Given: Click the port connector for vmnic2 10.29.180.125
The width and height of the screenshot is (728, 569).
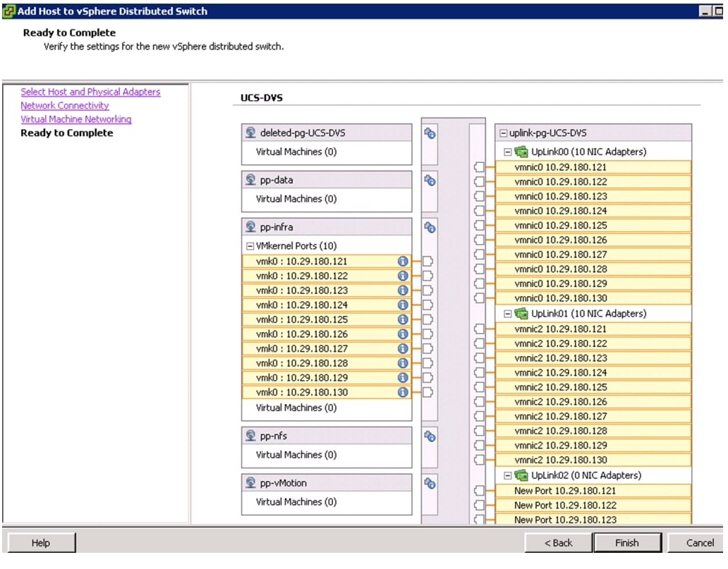Looking at the screenshot, I should [x=480, y=387].
